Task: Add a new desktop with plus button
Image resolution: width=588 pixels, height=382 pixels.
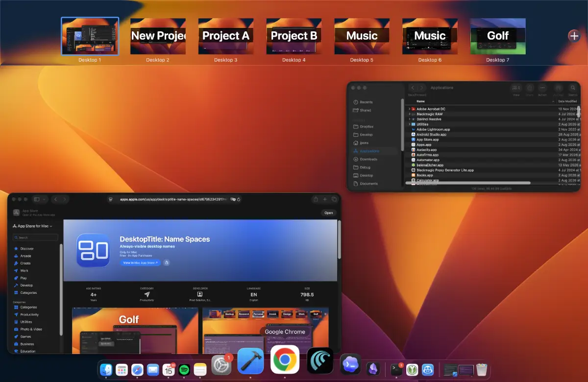Action: 574,36
